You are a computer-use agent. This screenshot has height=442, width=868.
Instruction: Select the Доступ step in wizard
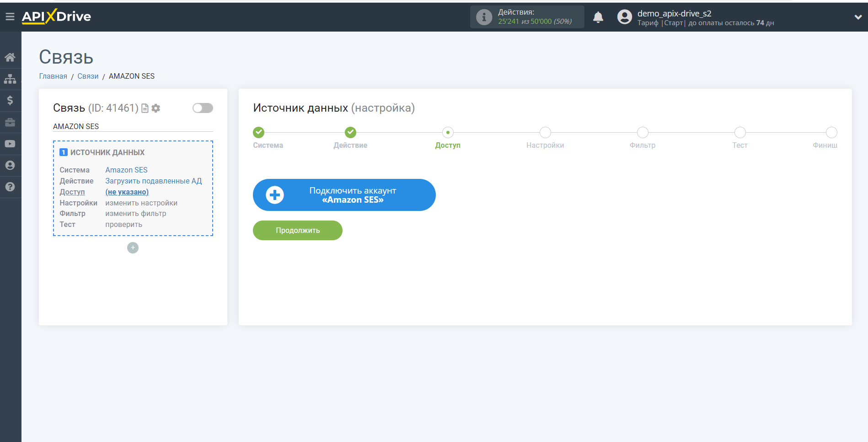[448, 132]
